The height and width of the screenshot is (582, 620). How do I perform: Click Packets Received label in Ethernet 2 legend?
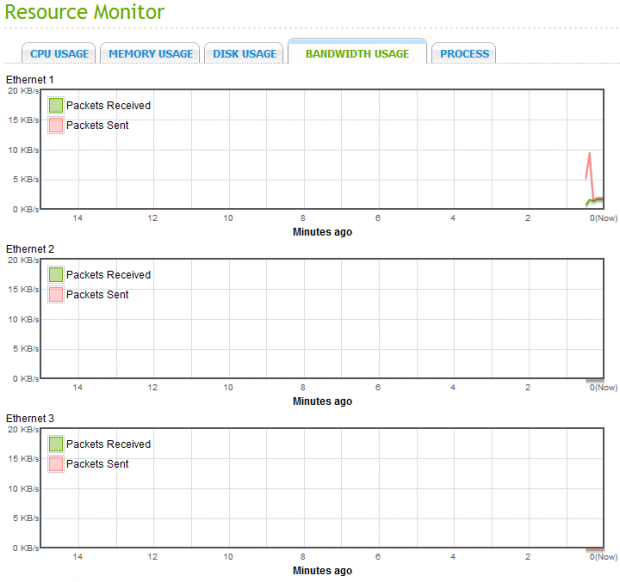tap(108, 275)
